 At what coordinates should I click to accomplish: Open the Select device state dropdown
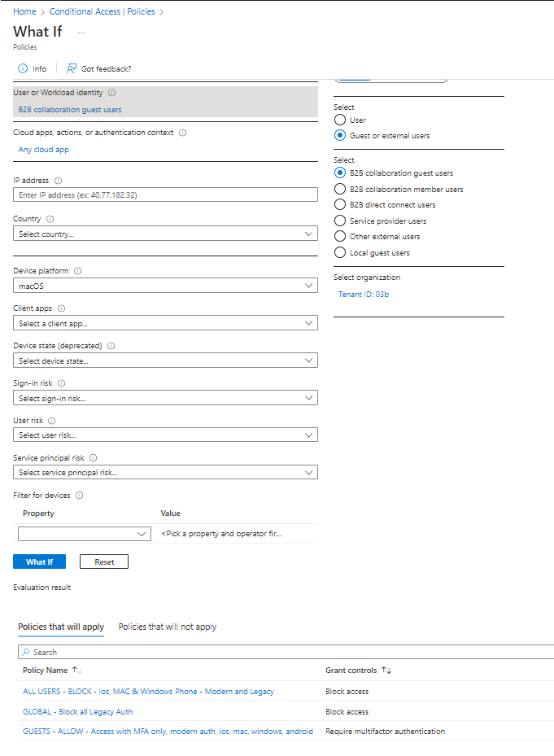pos(165,361)
